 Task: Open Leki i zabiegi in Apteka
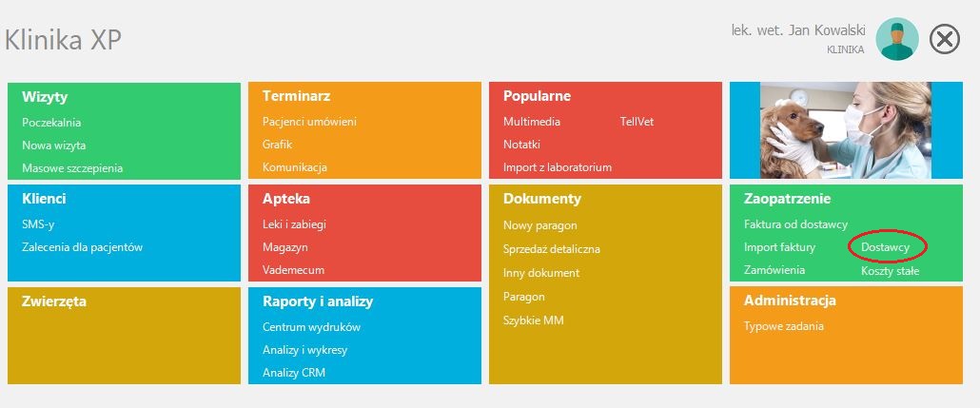tap(294, 224)
